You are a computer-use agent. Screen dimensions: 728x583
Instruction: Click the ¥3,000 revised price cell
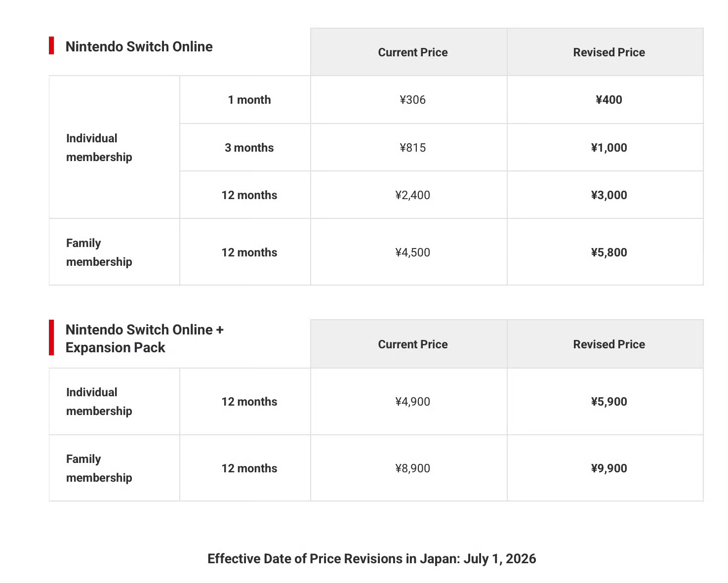[x=609, y=195]
